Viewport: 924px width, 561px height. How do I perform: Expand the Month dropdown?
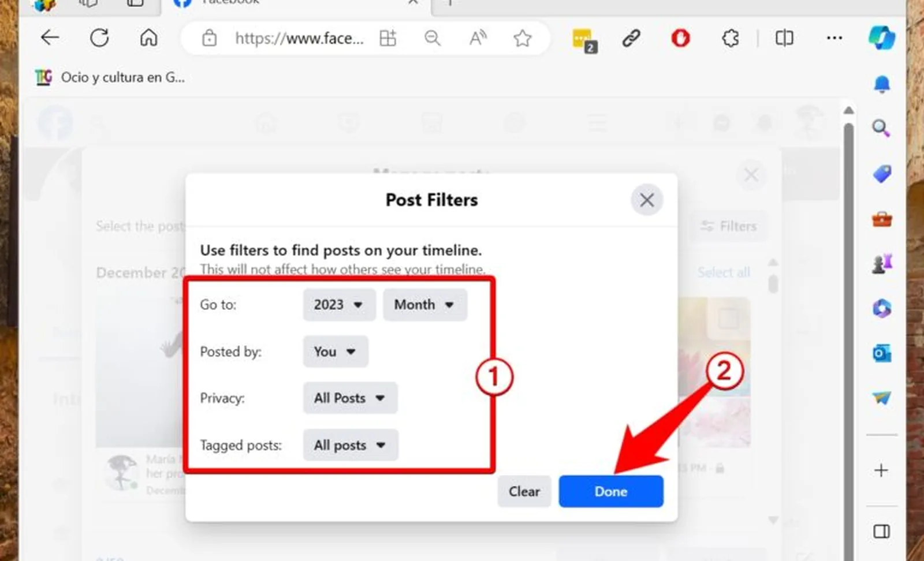pyautogui.click(x=424, y=305)
